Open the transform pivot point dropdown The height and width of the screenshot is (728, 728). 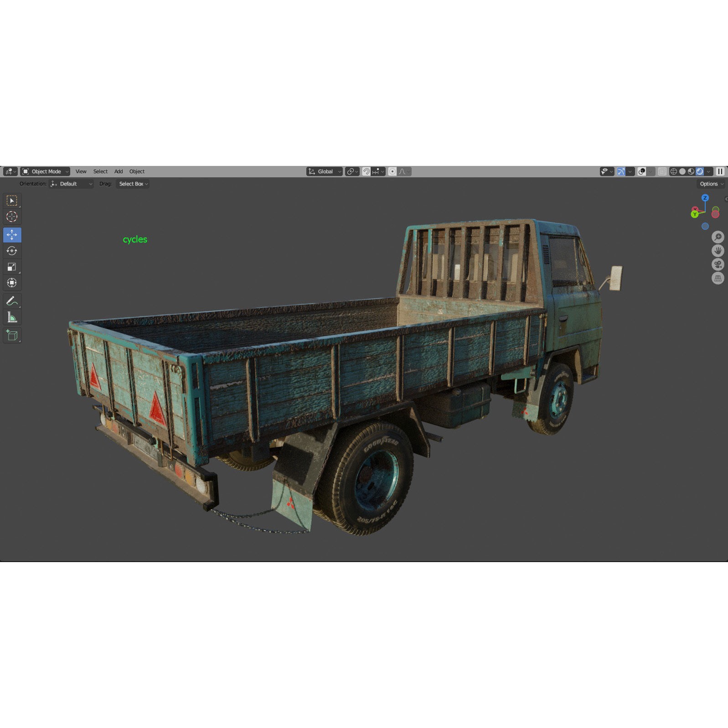(352, 171)
